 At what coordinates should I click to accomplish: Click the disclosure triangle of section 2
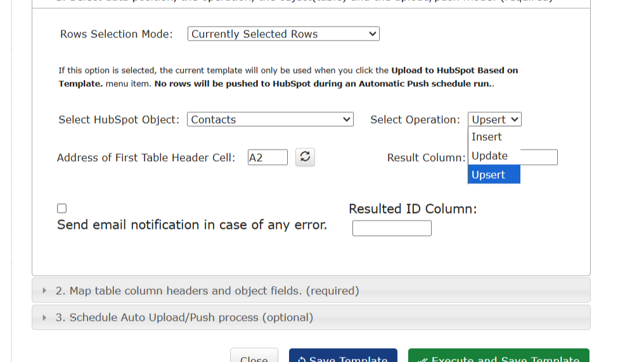pyautogui.click(x=44, y=291)
